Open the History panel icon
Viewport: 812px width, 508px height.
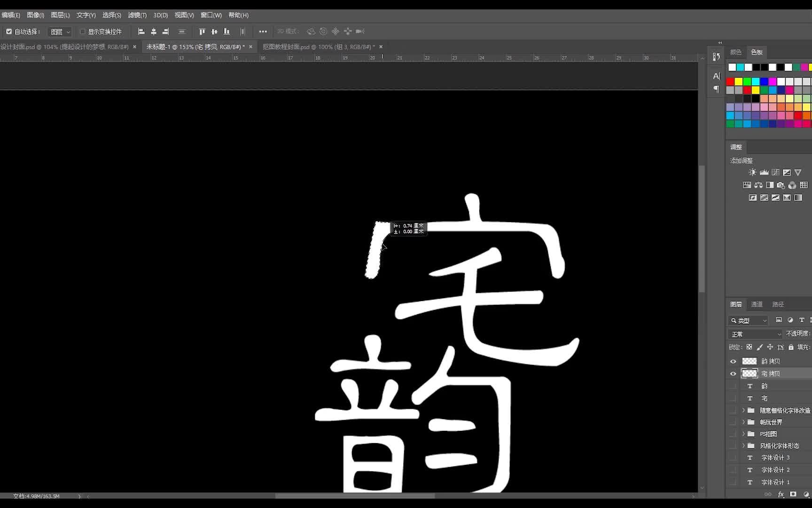(x=716, y=56)
